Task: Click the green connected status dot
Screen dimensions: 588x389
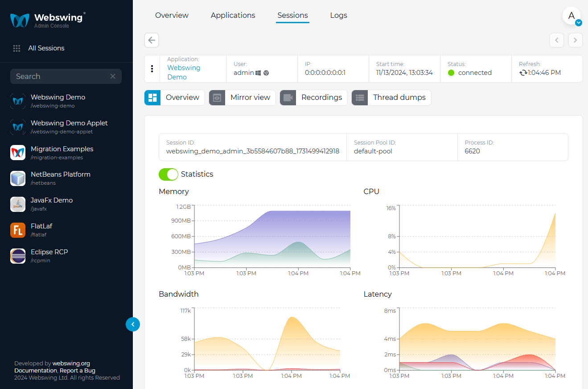Action: pos(451,73)
